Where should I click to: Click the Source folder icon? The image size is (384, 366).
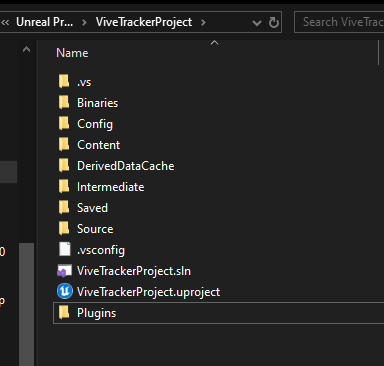(64, 228)
